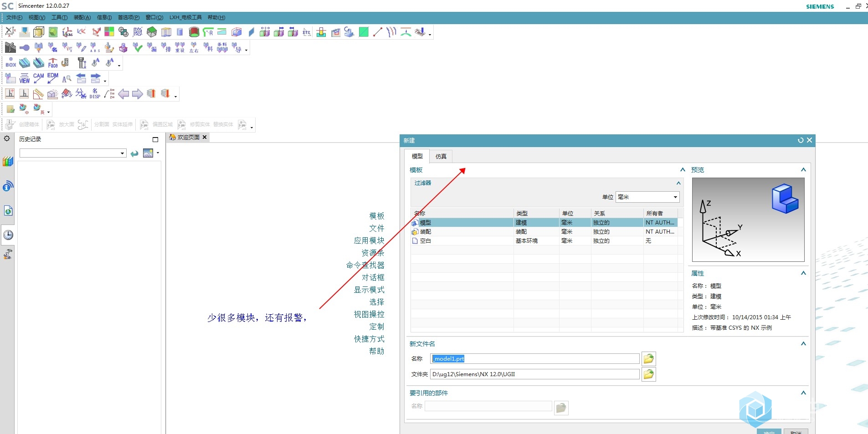The image size is (868, 434).
Task: Open the history view style dropdown arrow
Action: point(158,153)
